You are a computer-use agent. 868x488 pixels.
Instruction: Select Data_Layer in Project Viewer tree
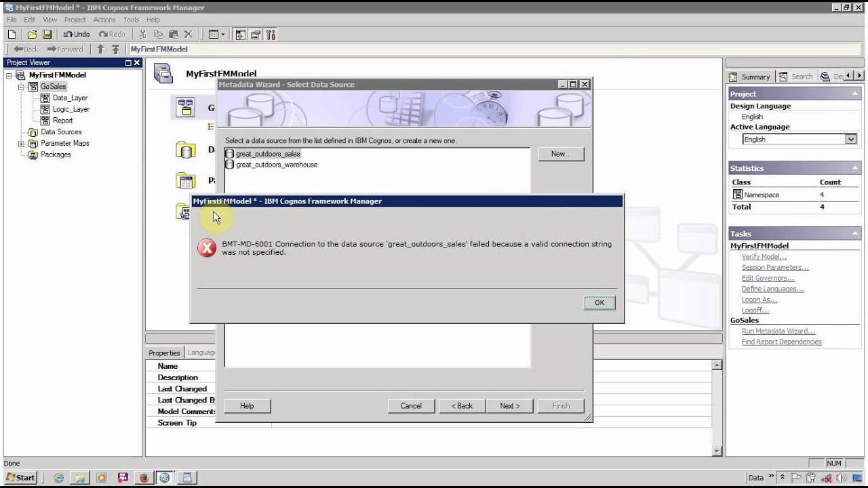click(x=70, y=98)
